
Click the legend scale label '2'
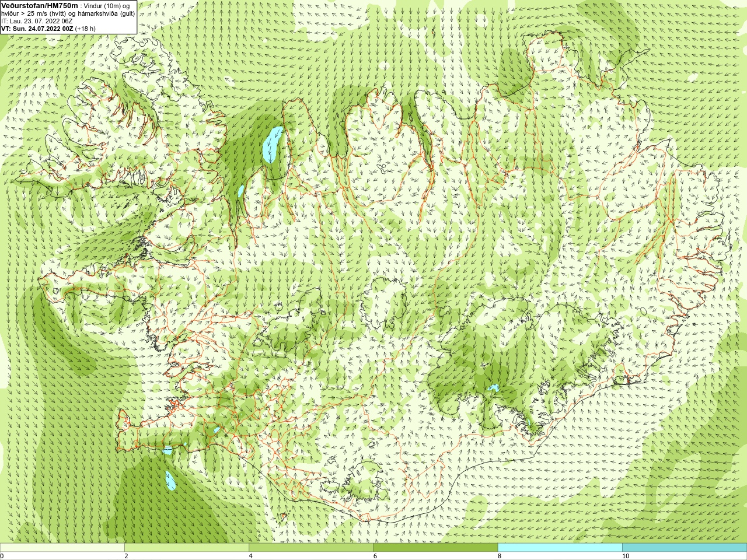tap(126, 556)
